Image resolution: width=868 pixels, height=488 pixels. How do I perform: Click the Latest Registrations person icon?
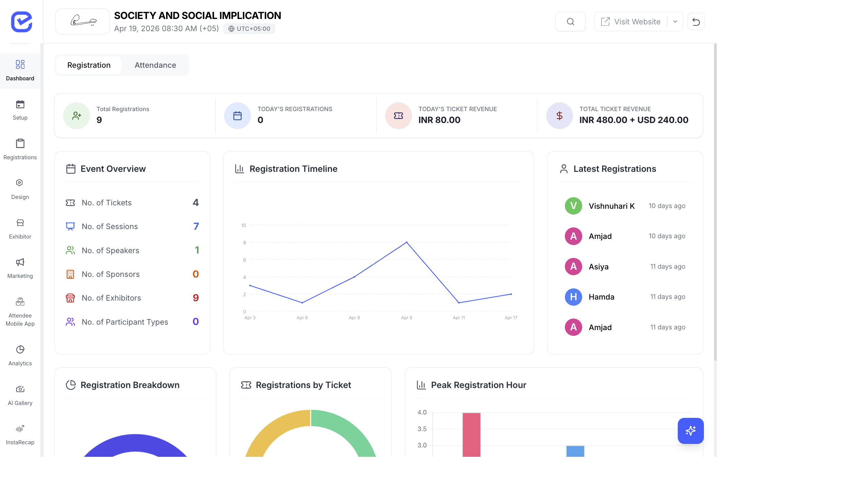pyautogui.click(x=564, y=169)
